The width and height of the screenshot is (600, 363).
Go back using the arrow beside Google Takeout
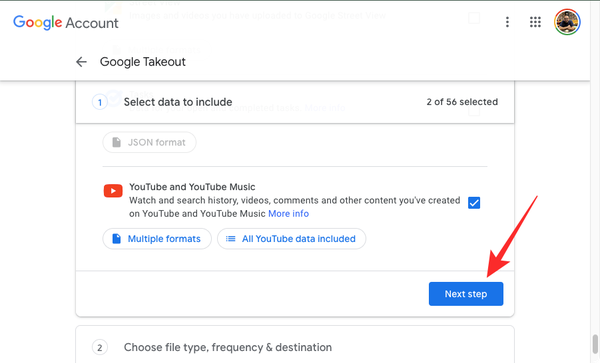tap(81, 62)
